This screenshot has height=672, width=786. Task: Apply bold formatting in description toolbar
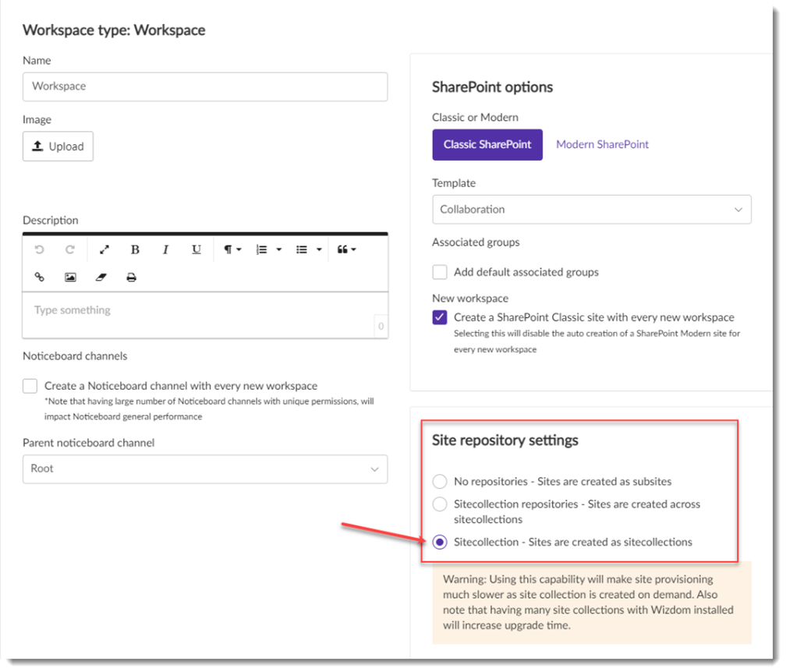[135, 249]
